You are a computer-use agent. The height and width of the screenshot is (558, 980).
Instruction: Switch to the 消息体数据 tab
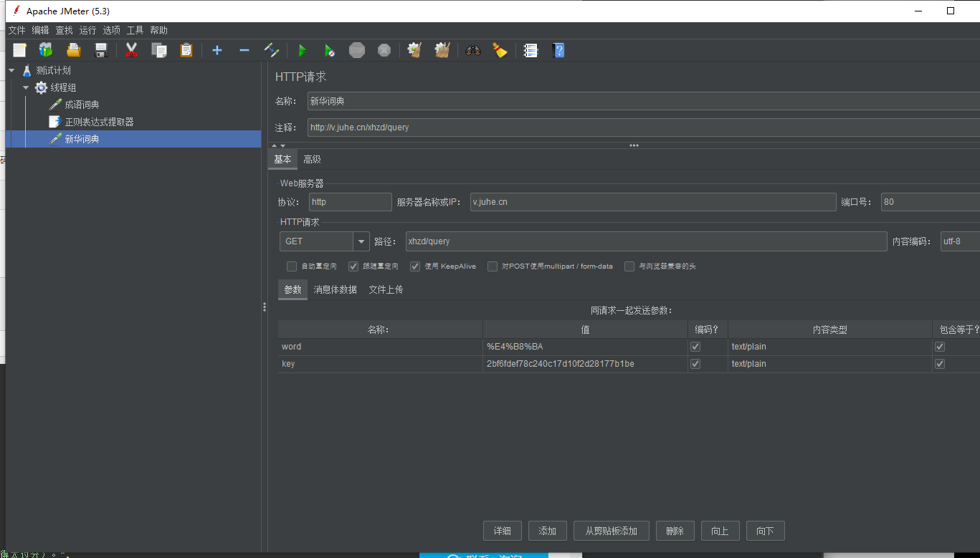[x=335, y=290]
